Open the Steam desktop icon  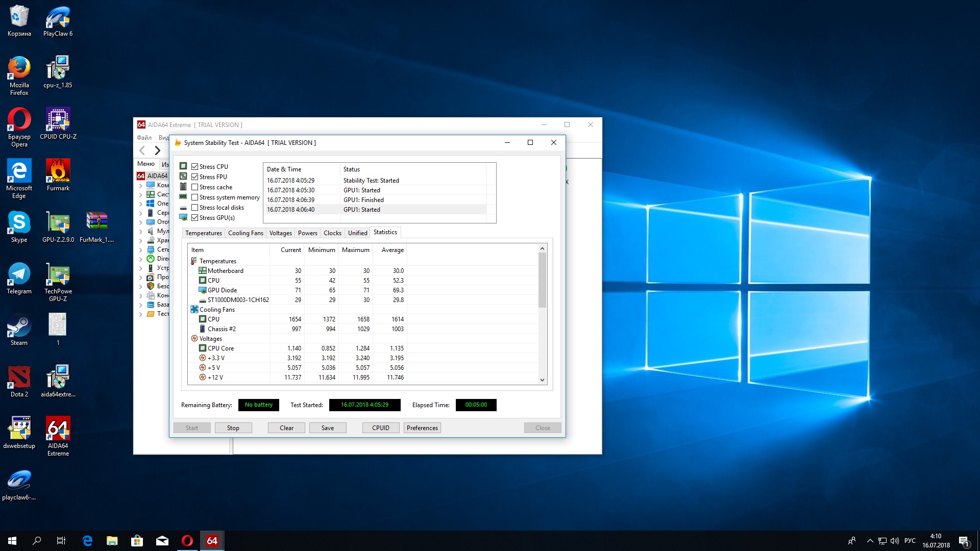[x=19, y=330]
